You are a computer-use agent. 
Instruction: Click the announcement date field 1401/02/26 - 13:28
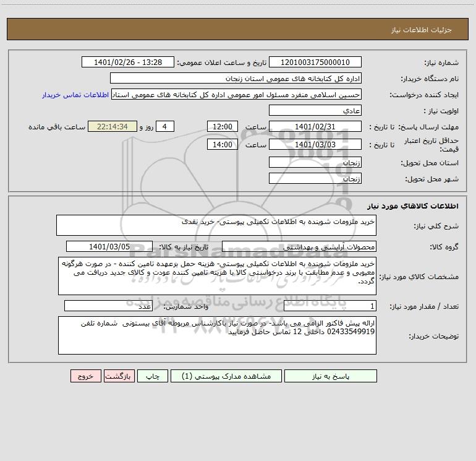pyautogui.click(x=128, y=62)
